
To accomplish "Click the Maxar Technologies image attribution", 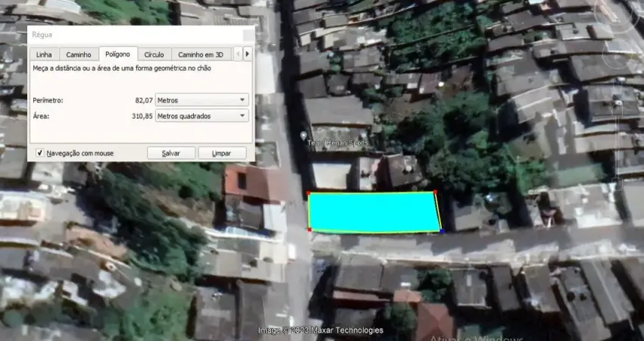I will 320,330.
